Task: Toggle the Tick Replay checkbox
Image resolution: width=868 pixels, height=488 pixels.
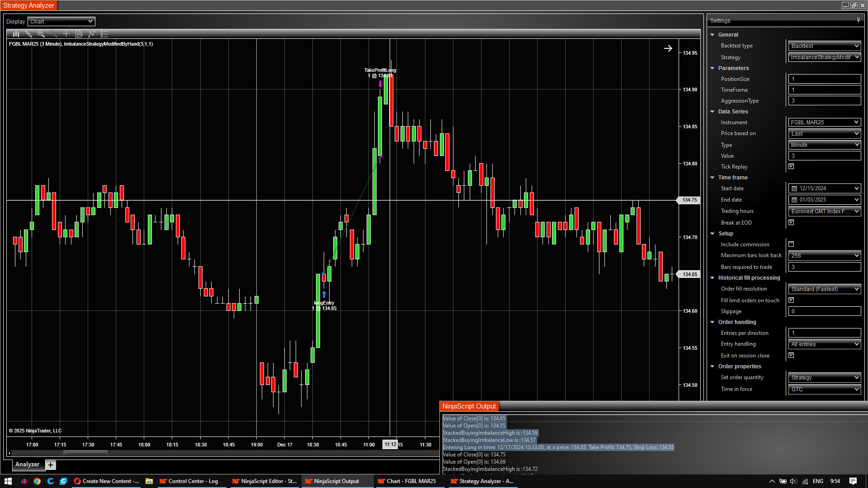Action: click(791, 166)
